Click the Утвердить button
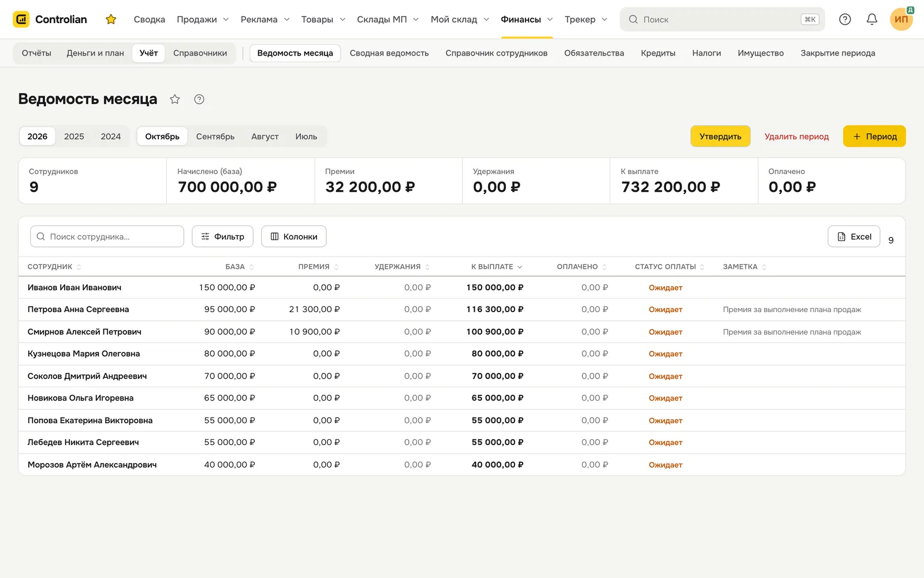Viewport: 924px width, 578px height. (x=720, y=136)
